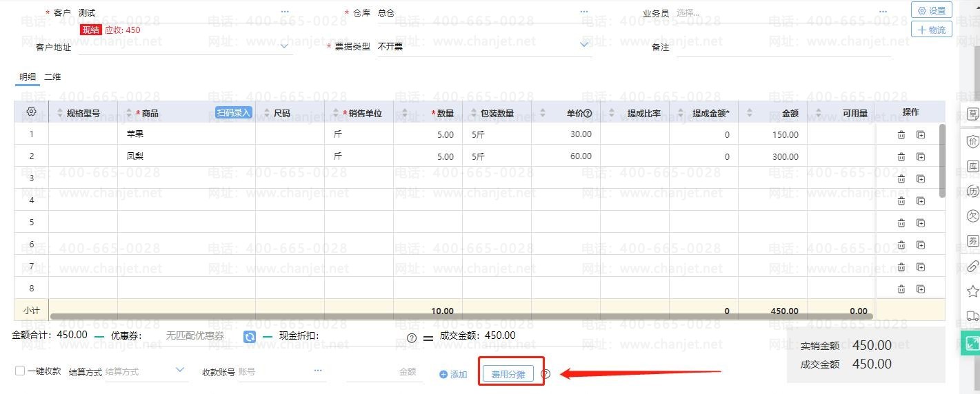Focus the 备注 input field
980x394 pixels.
(x=783, y=47)
